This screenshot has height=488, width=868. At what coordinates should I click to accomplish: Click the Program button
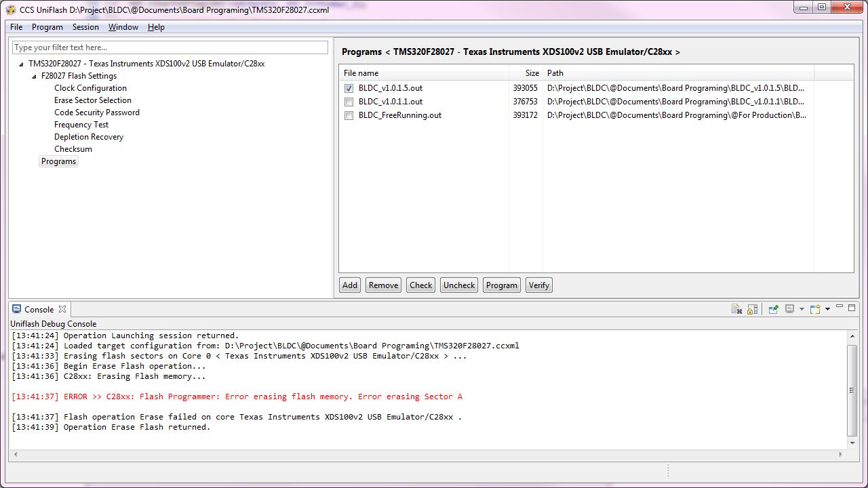click(x=501, y=285)
